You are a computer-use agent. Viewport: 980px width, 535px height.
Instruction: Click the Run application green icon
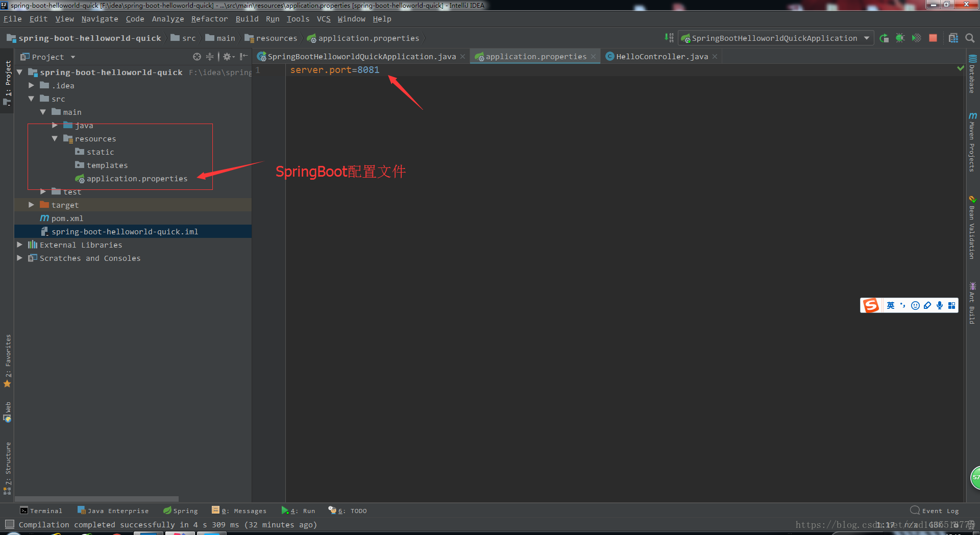pos(884,38)
